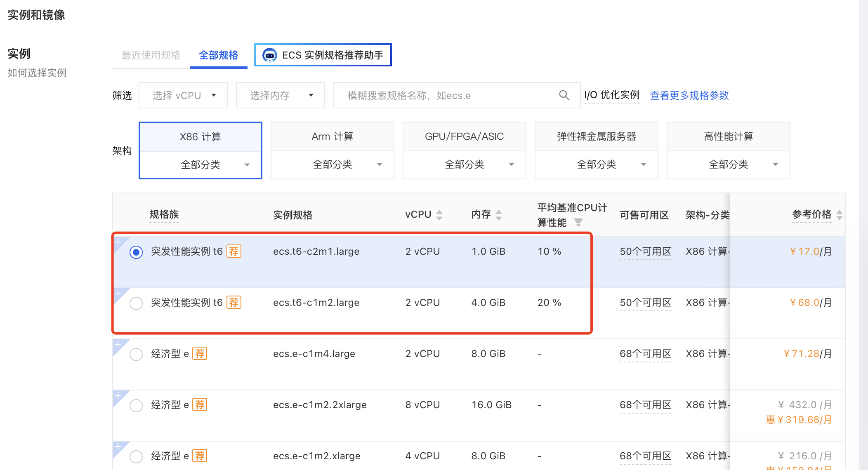Open the 选择 vCPU dropdown

point(183,95)
